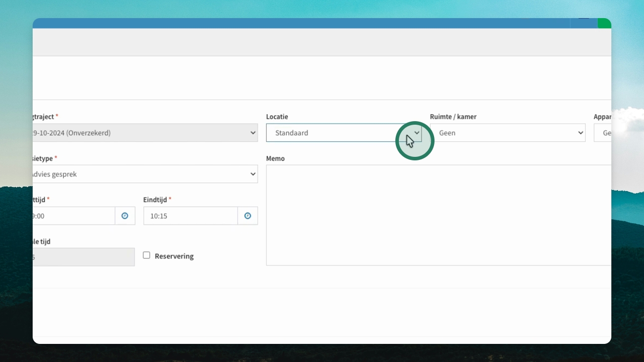Click the Memo label
Screen dimensions: 644x362
pos(275,158)
